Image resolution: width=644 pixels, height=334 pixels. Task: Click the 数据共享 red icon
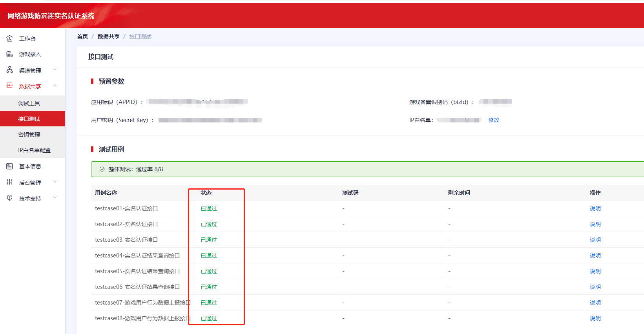[x=10, y=86]
